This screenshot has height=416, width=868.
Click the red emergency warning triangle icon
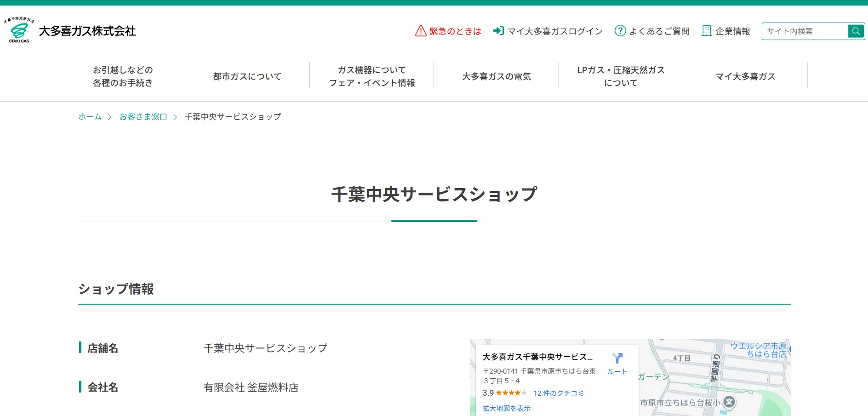coord(420,31)
